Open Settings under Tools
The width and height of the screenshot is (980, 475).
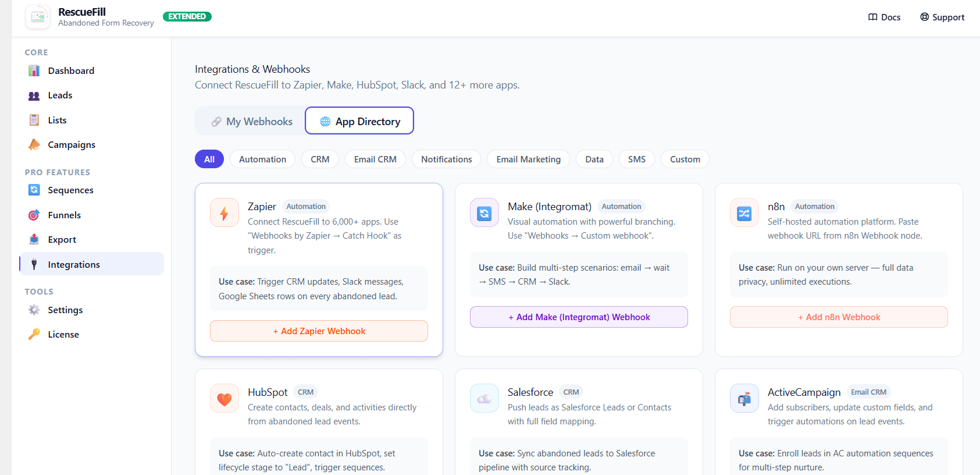coord(91,310)
